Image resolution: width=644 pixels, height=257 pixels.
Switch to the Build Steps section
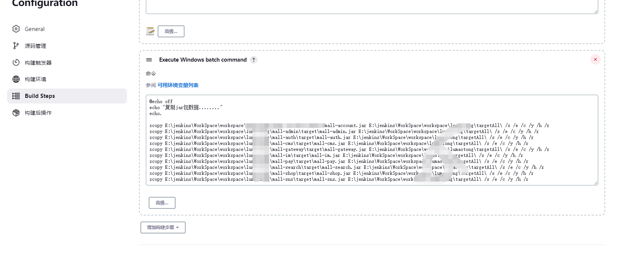click(40, 96)
